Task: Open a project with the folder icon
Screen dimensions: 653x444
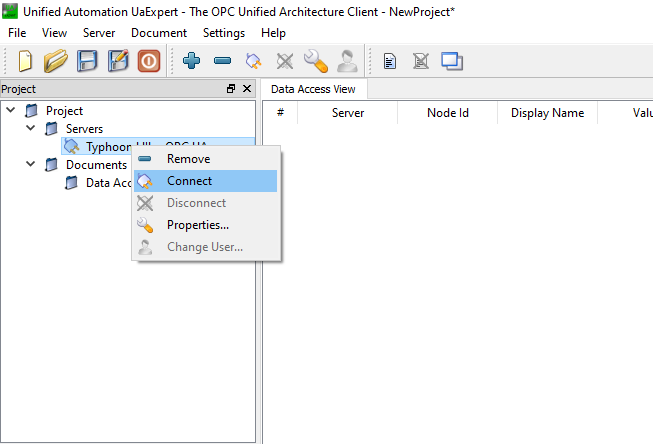Action: click(x=56, y=61)
